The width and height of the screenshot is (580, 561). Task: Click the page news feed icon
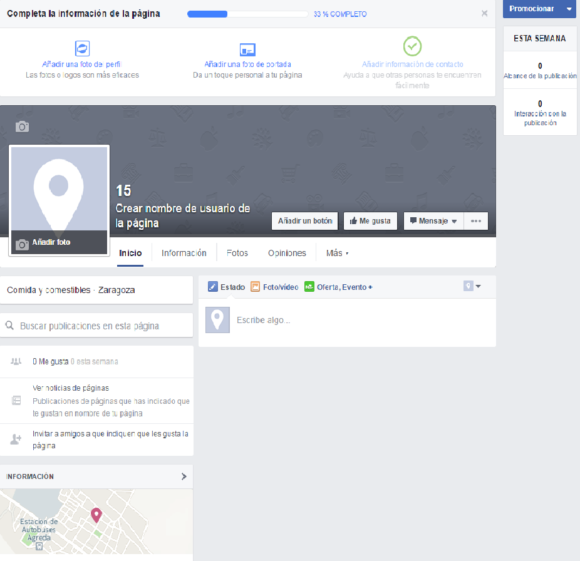pos(17,401)
